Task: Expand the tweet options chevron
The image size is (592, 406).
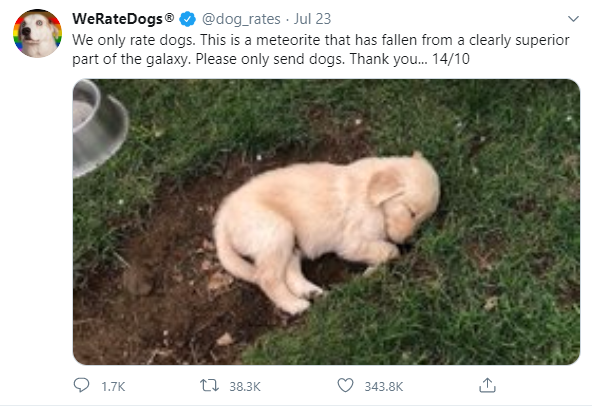Action: [574, 19]
